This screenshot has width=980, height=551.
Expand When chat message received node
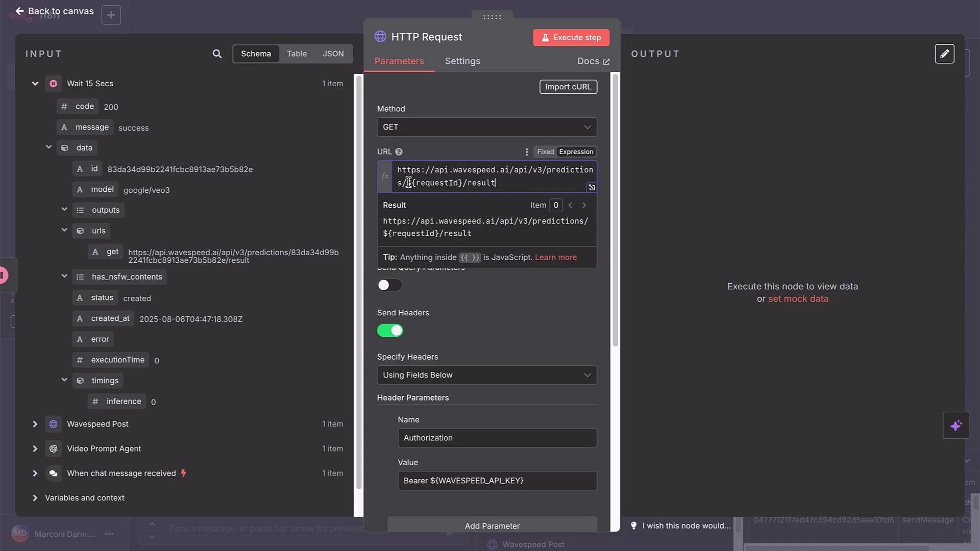click(35, 473)
